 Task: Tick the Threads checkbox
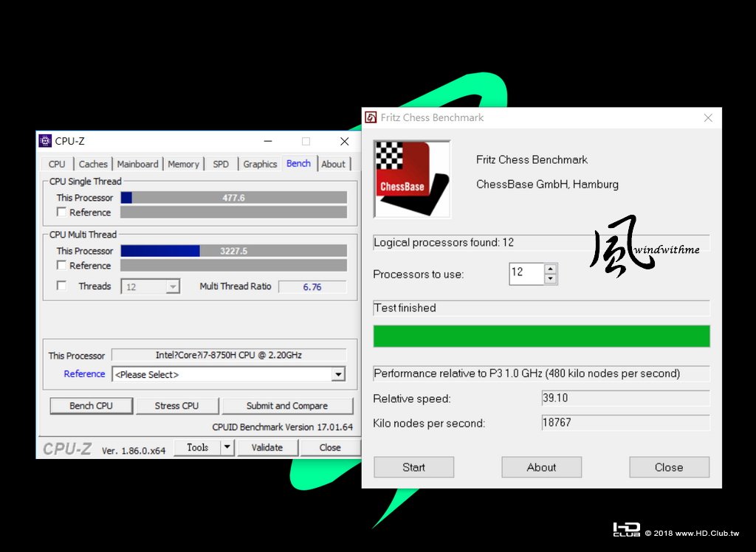pos(62,286)
